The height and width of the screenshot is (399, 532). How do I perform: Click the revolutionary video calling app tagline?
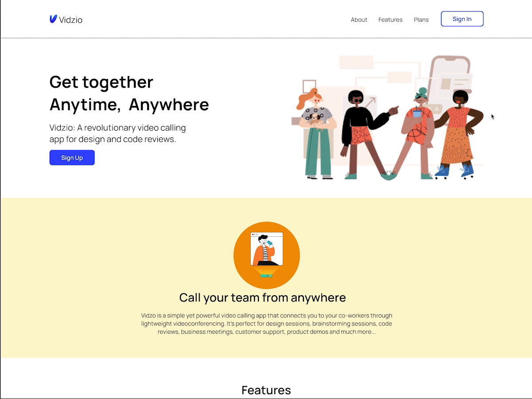[x=118, y=133]
